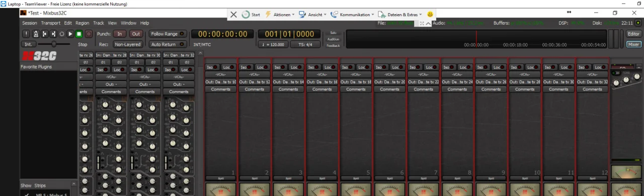Open the View menu
Viewport: 644px width, 196px height.
[x=112, y=23]
